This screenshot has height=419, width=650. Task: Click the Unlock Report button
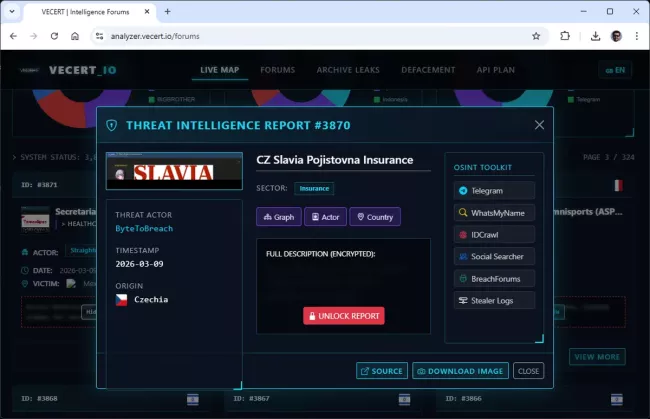[344, 316]
